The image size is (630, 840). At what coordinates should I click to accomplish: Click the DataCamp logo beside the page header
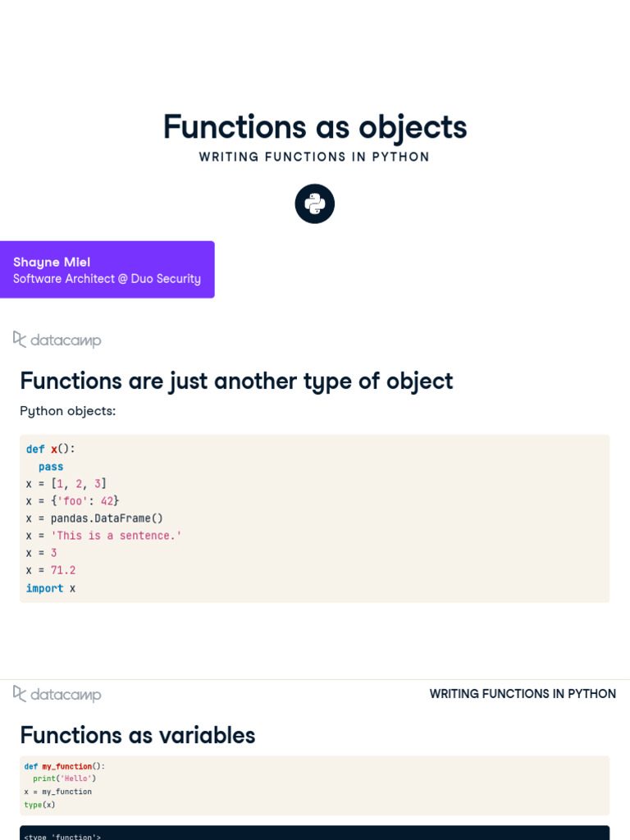point(57,694)
